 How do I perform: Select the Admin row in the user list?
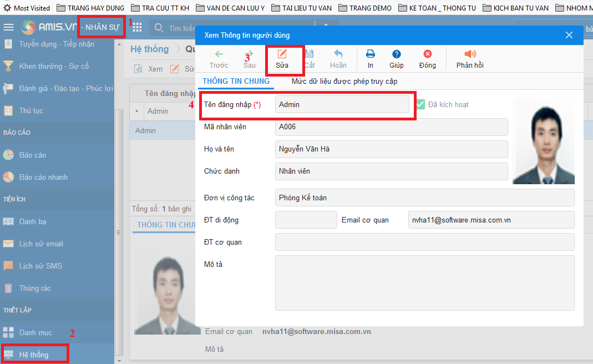[x=163, y=130]
